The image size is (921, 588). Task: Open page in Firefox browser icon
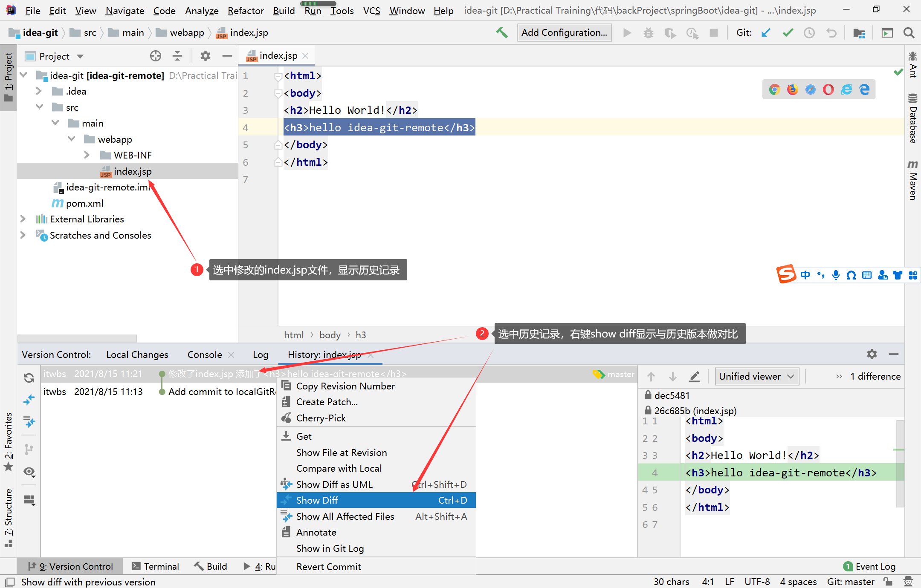point(792,89)
